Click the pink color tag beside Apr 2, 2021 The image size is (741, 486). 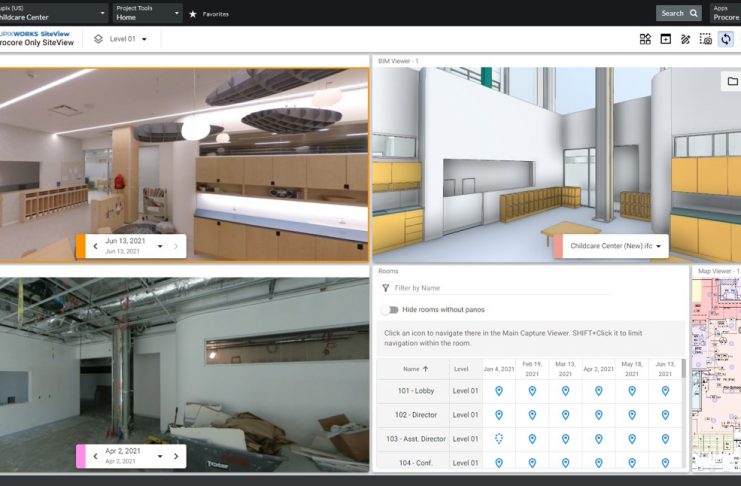[81, 456]
